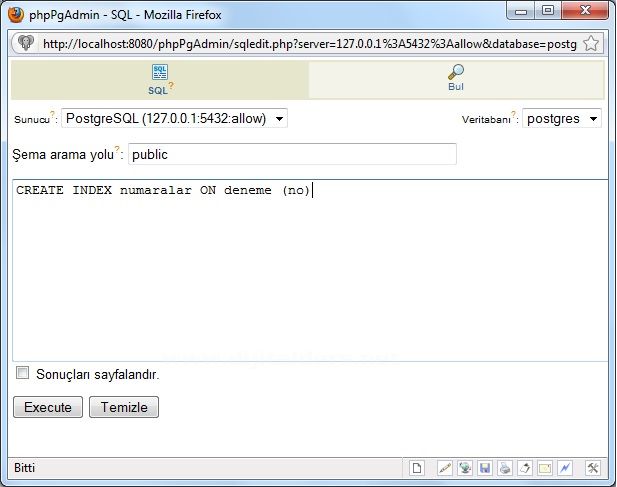Click the globe icon in status bar
Image resolution: width=617 pixels, height=487 pixels.
click(x=465, y=468)
